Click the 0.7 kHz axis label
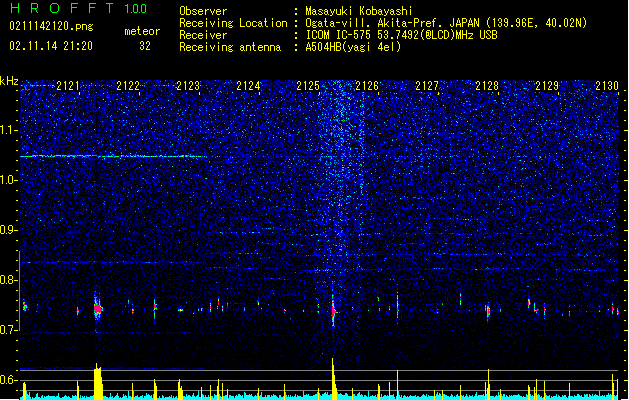This screenshot has height=400, width=629. pos(9,330)
